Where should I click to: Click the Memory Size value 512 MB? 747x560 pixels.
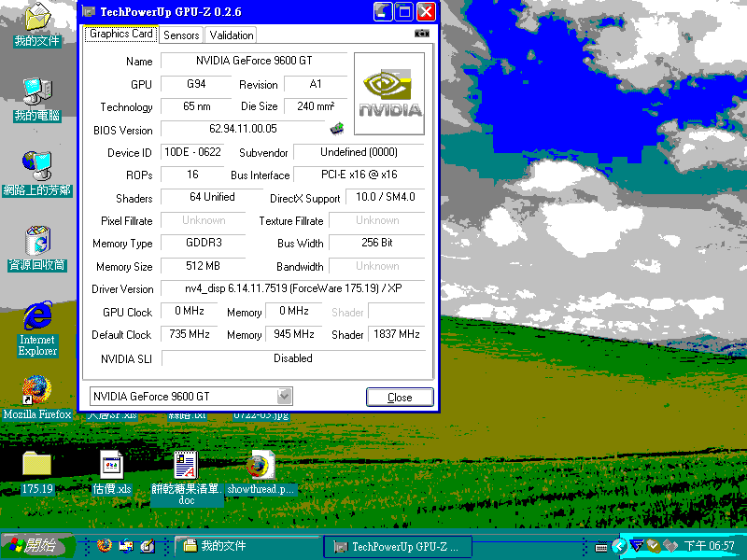(204, 266)
